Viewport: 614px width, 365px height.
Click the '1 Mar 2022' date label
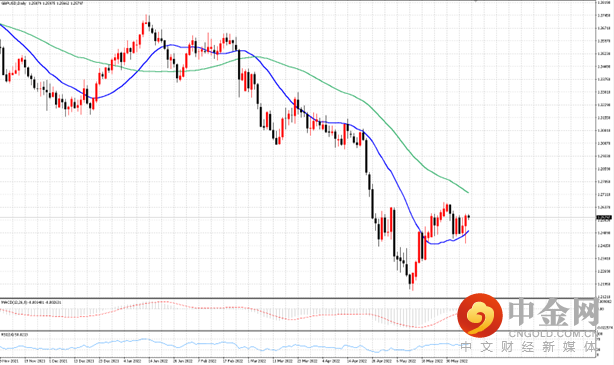[x=256, y=361]
